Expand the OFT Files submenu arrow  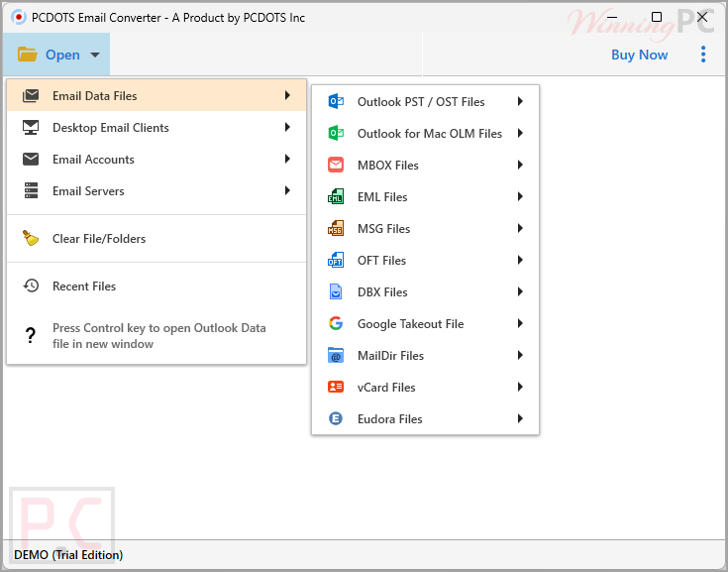tap(520, 260)
